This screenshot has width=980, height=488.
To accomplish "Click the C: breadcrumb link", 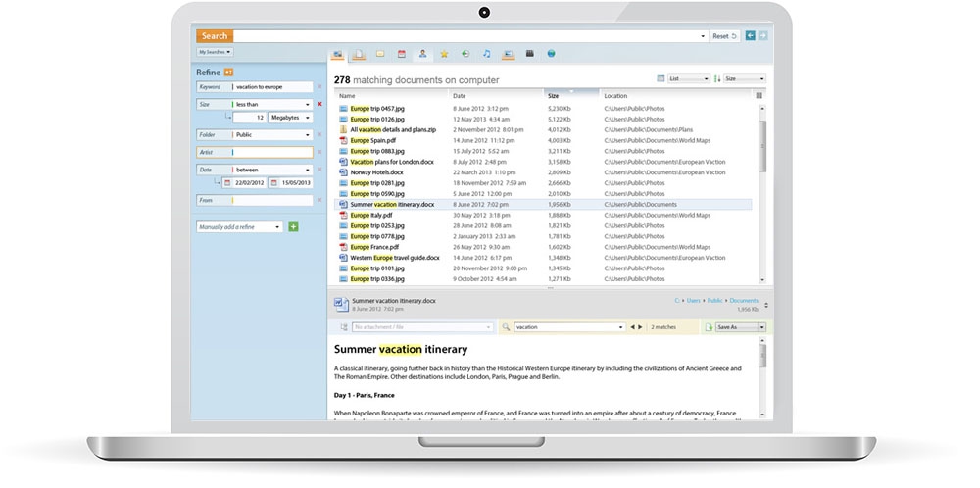I will click(677, 301).
